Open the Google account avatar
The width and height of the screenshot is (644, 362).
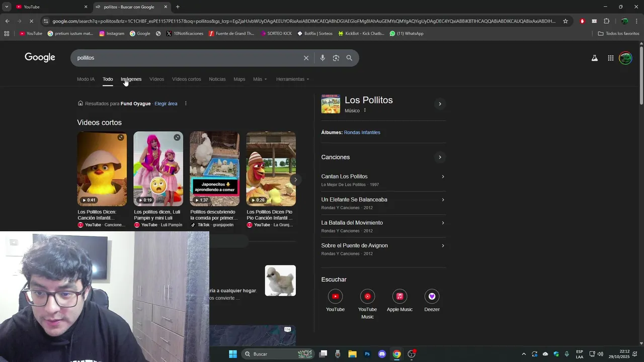coord(625,58)
